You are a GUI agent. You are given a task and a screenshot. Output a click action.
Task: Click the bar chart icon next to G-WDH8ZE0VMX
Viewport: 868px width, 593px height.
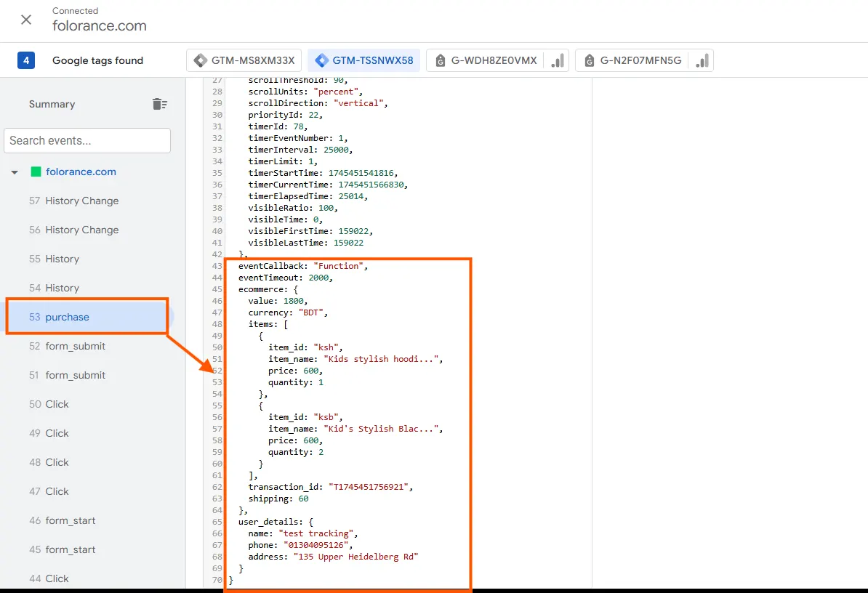click(x=558, y=60)
